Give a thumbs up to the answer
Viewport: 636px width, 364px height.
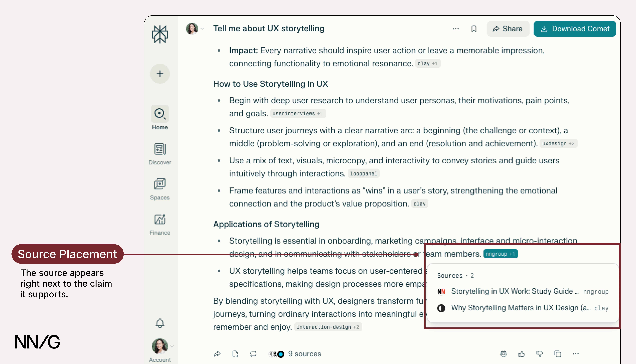coord(521,354)
